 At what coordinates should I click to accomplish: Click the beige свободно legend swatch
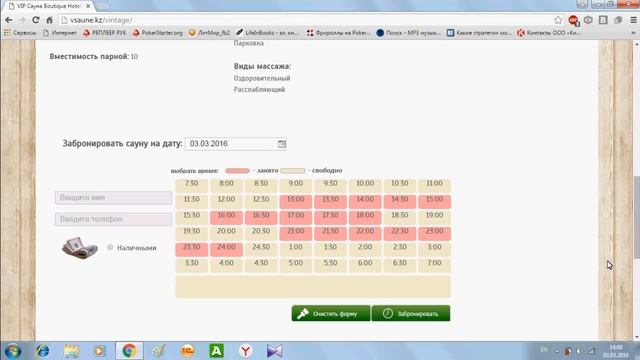click(292, 171)
